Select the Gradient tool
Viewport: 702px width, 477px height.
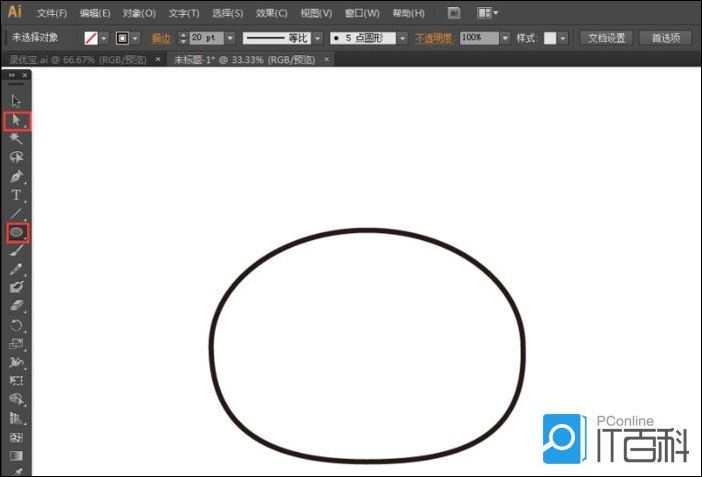pyautogui.click(x=16, y=456)
